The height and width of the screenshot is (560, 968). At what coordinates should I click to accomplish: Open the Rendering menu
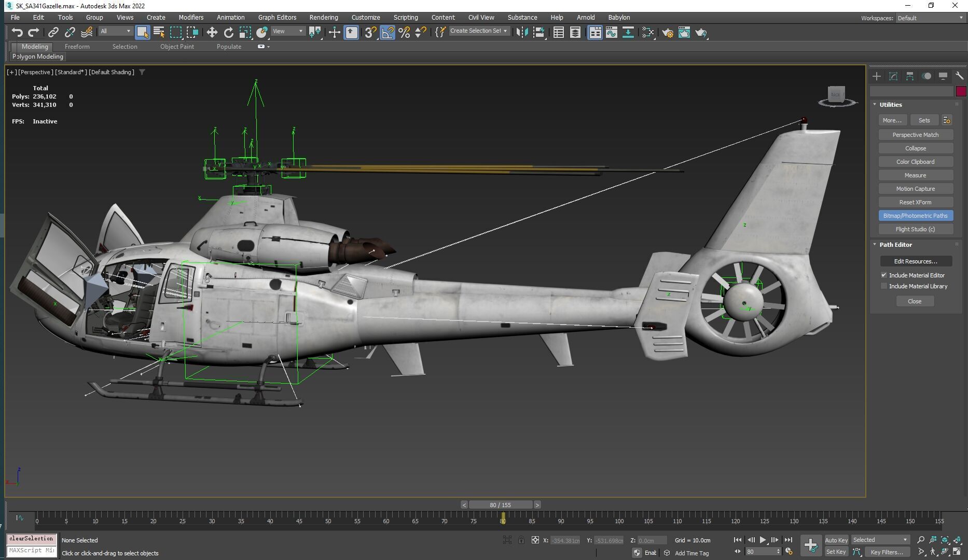[324, 18]
